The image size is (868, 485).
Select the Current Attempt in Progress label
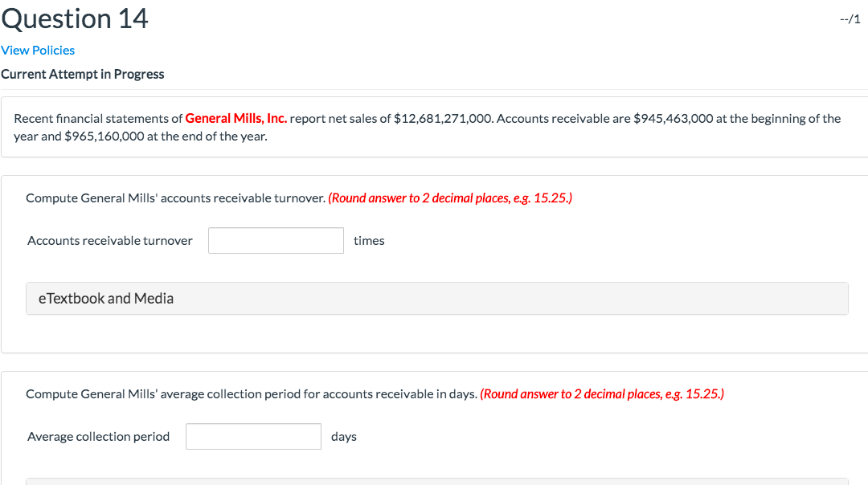point(83,74)
